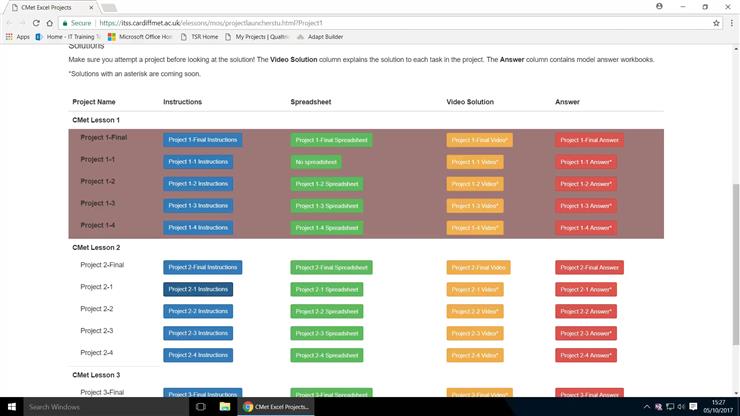Click the taskbar clock showing 15:27
Viewport: 740px width, 416px height.
718,407
